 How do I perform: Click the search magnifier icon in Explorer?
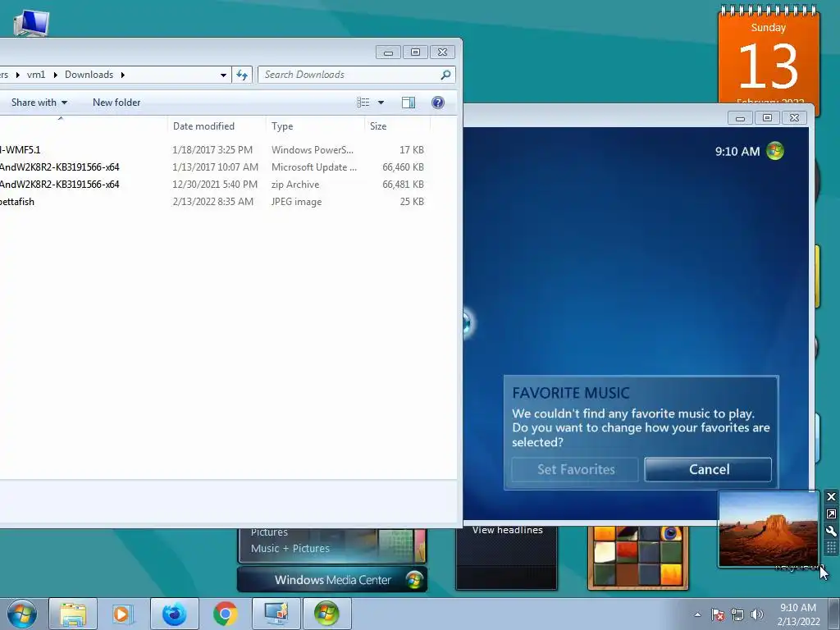click(x=445, y=75)
